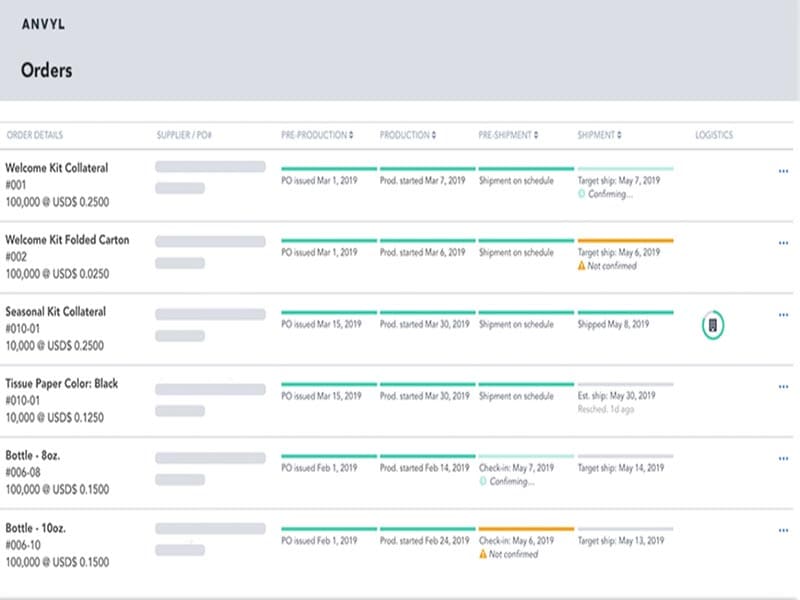
Task: Click the Not confirmed warning on Bottle - 10oz.
Action: 484,554
